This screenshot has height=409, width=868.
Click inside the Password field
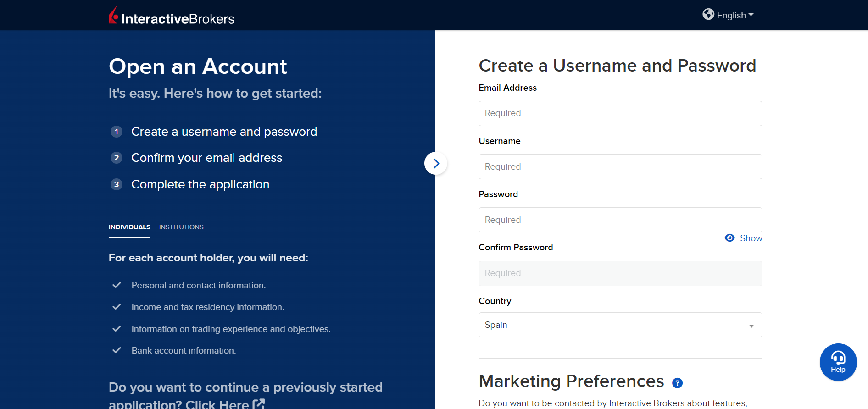click(620, 220)
